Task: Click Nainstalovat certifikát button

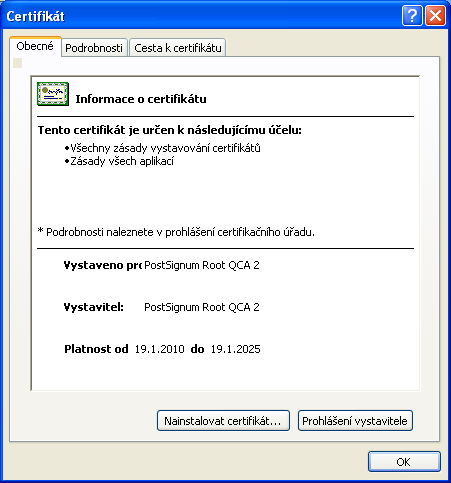Action: (x=223, y=421)
